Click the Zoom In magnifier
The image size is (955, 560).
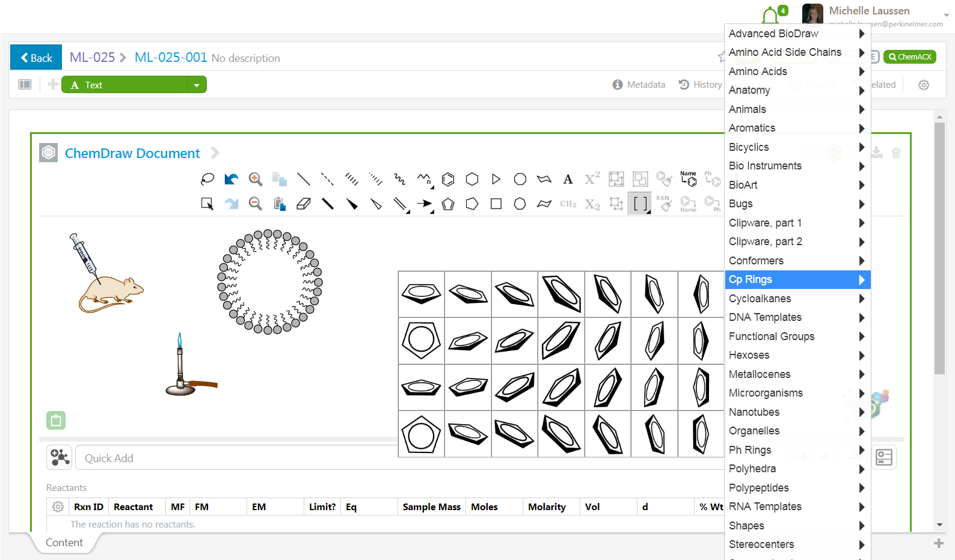(x=256, y=179)
